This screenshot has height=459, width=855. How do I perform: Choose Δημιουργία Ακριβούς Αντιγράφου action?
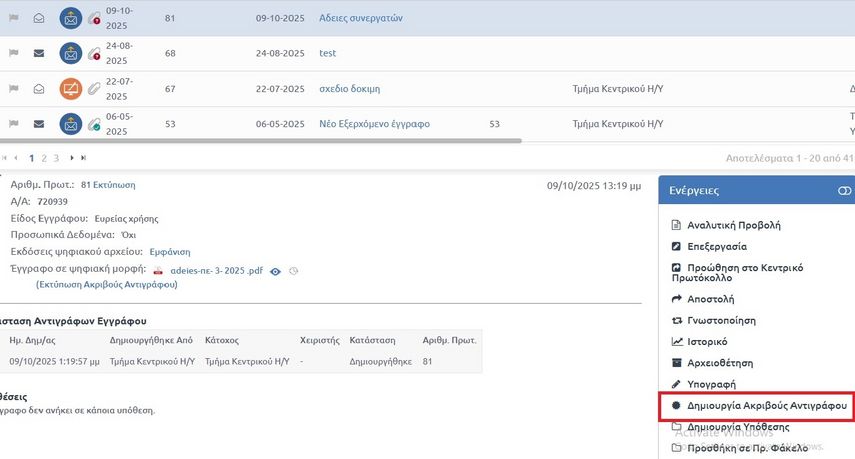click(767, 406)
